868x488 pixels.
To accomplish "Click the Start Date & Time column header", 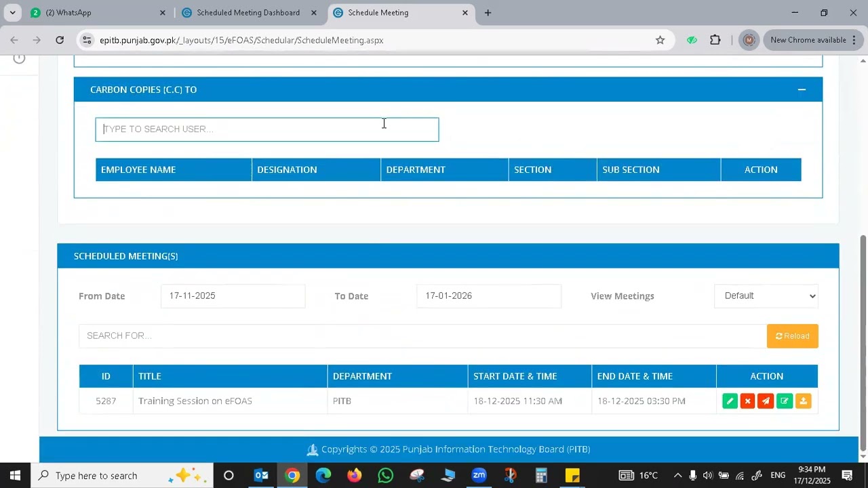I will 530,376.
